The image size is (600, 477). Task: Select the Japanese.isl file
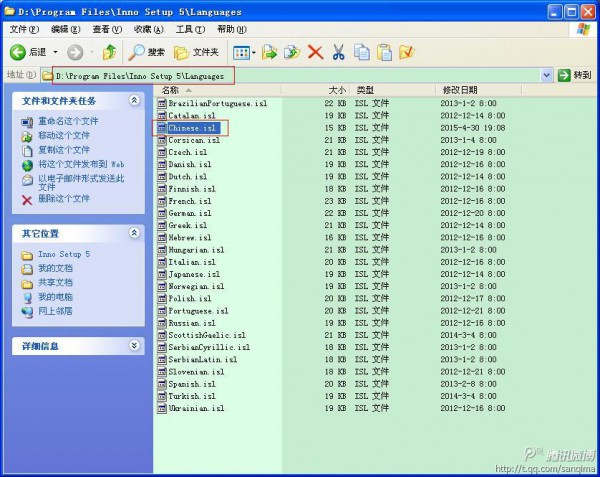[x=194, y=274]
